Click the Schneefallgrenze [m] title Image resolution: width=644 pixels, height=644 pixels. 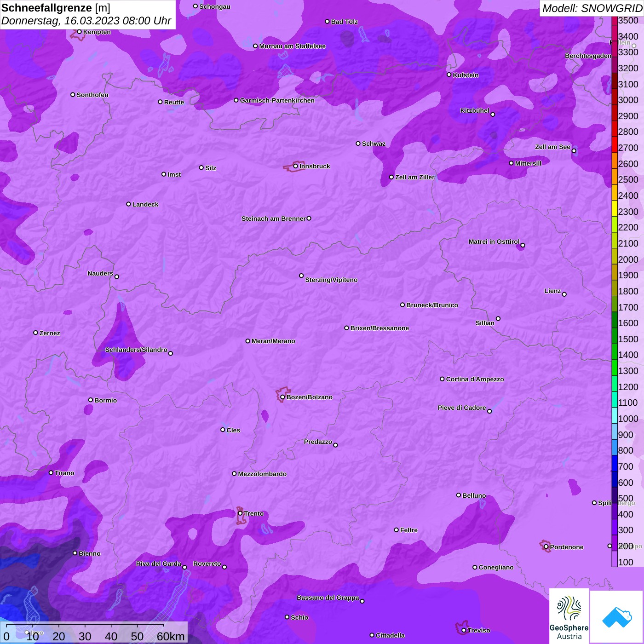point(56,8)
